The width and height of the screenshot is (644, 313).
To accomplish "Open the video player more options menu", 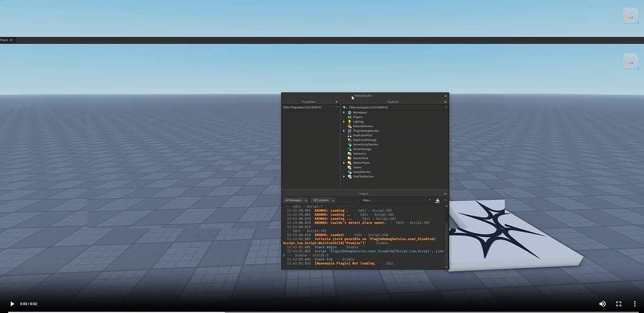I will (635, 304).
